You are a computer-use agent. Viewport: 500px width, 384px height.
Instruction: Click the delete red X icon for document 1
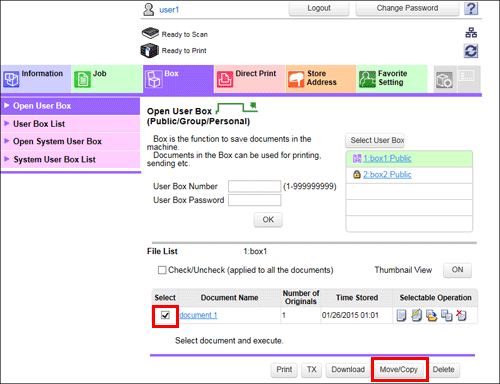(x=461, y=315)
